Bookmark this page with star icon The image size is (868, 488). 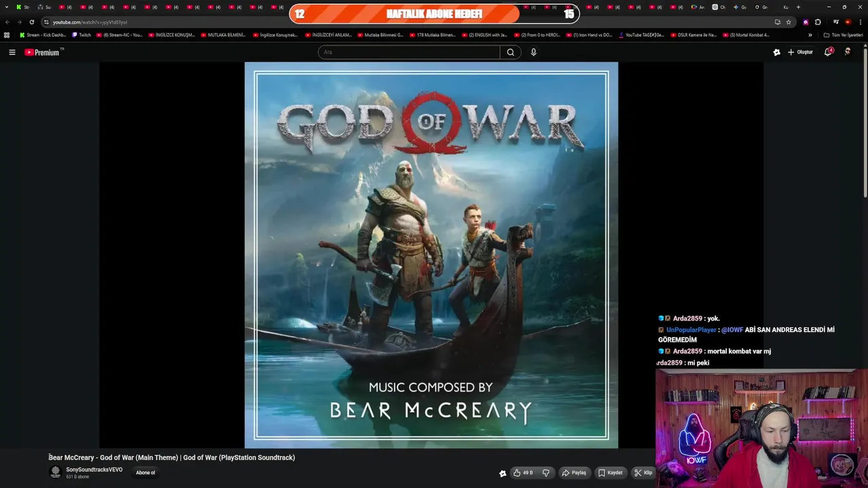click(789, 22)
